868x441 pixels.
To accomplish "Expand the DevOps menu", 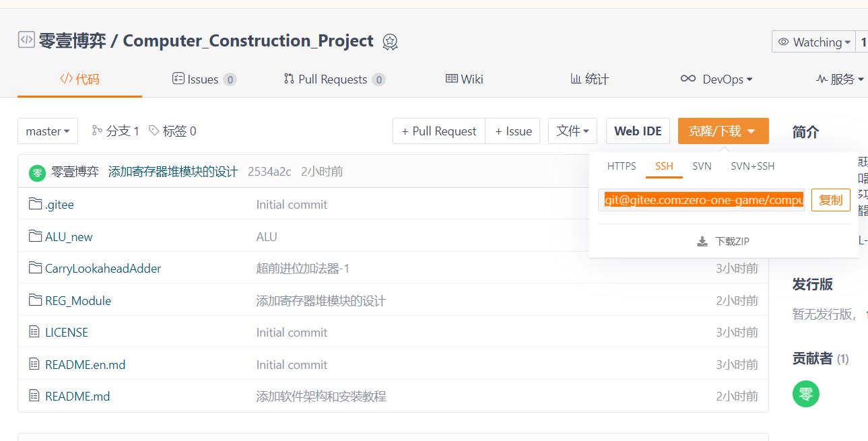I will pos(716,79).
